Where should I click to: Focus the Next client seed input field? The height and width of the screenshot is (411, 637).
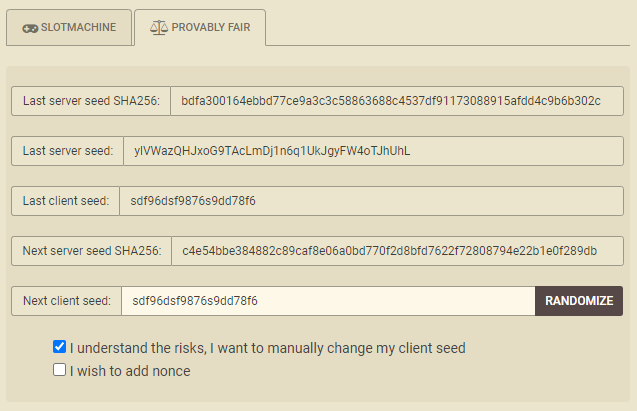328,301
